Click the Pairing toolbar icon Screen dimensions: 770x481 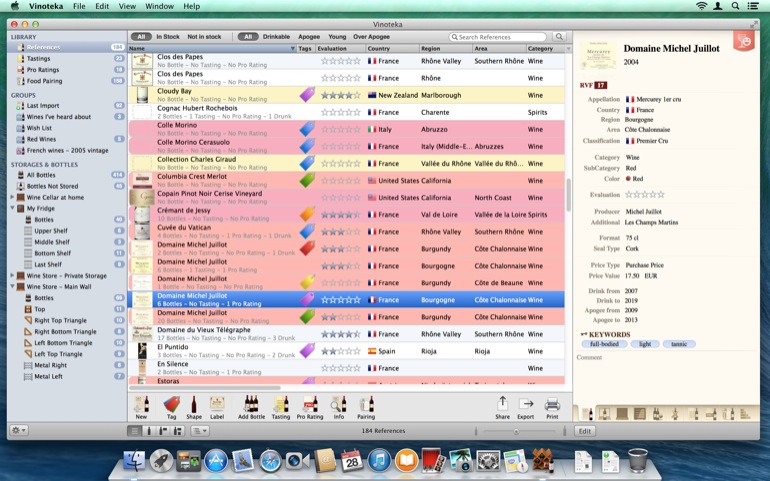366,404
